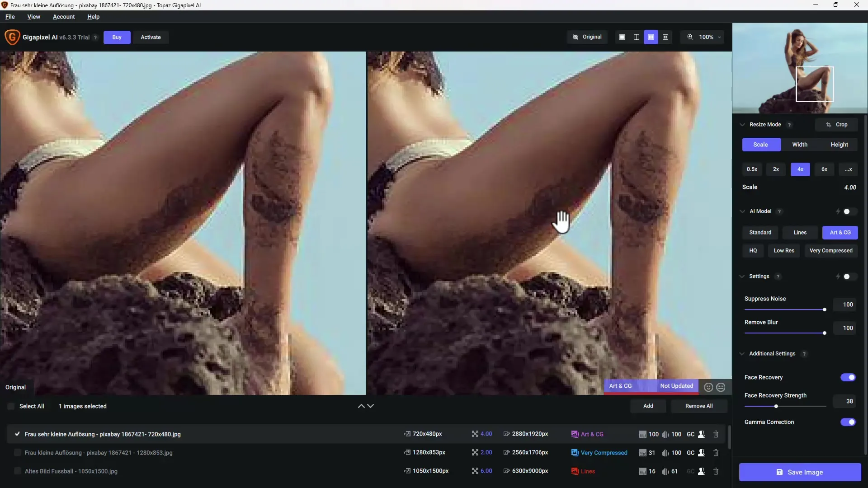
Task: Select the 4x scale option
Action: [x=799, y=169]
